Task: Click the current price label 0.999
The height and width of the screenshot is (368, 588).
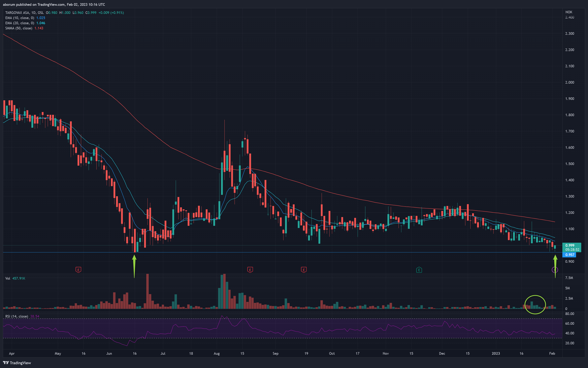Action: click(x=570, y=245)
